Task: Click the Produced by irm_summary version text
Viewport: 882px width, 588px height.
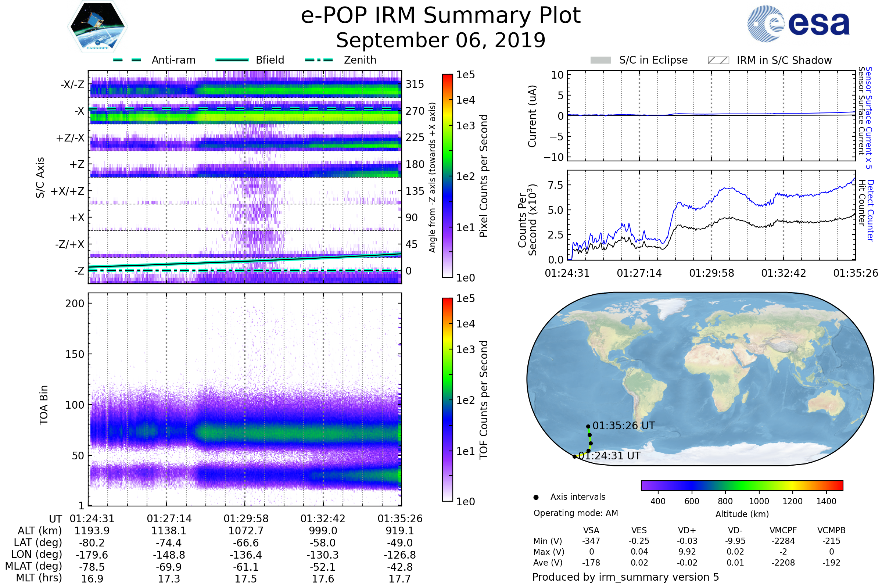Action: (x=625, y=577)
